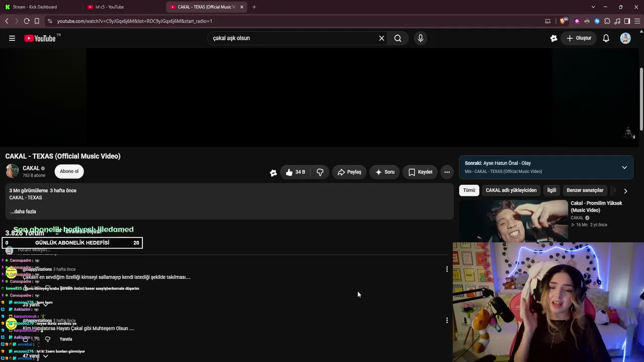Save the video with Kaydet
This screenshot has width=644, height=362.
point(420,172)
